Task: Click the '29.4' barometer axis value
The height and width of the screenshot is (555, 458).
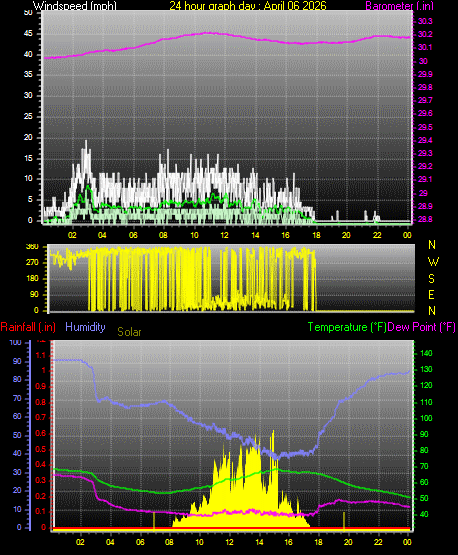Action: [x=425, y=141]
